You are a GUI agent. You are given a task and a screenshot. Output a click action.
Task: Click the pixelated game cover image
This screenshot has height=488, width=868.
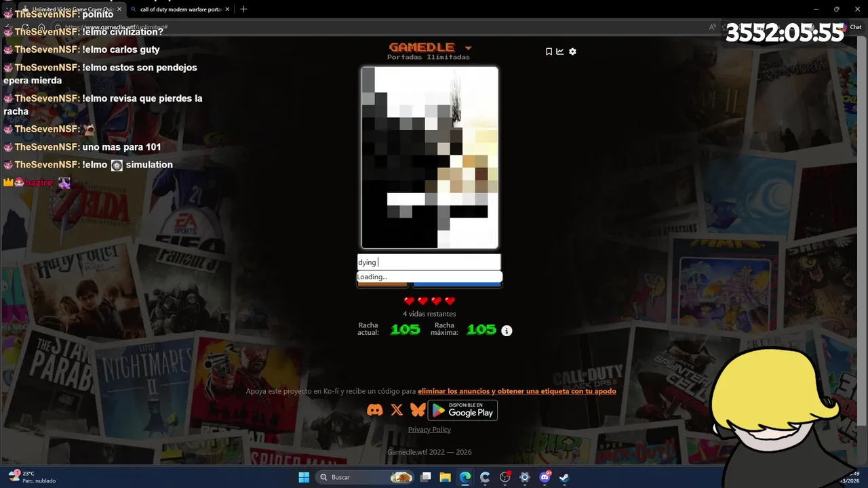430,157
